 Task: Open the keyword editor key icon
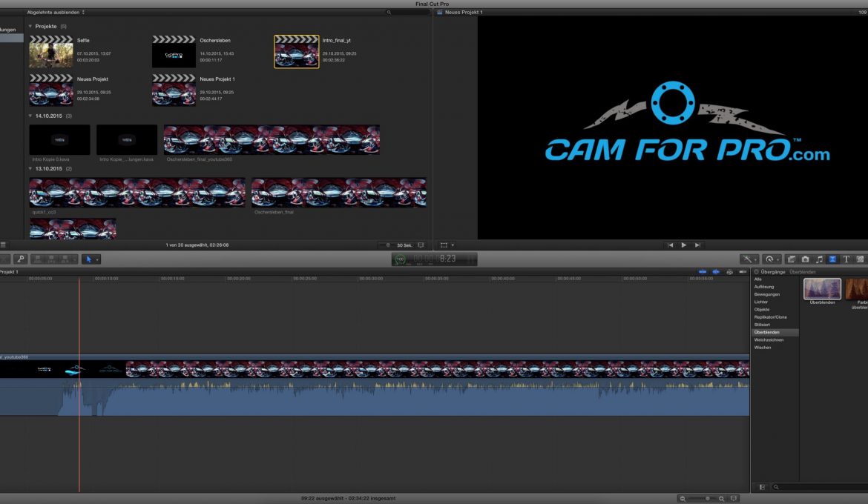[x=21, y=259]
